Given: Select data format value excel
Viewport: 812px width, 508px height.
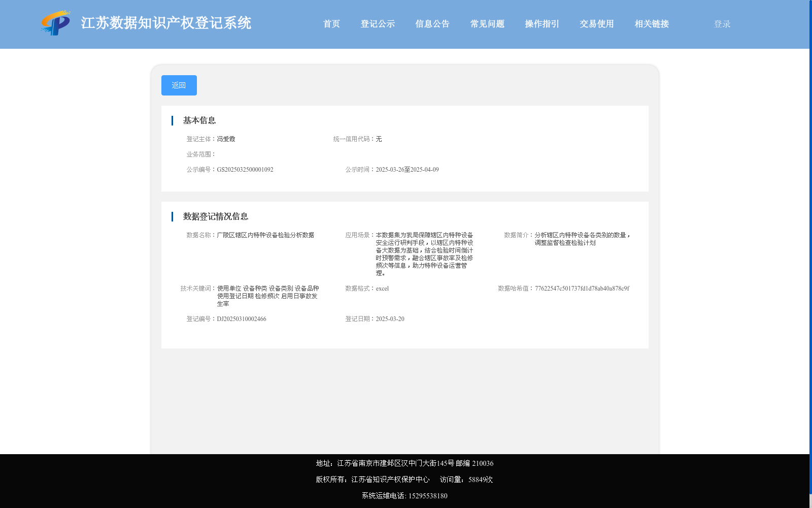Looking at the screenshot, I should (382, 289).
